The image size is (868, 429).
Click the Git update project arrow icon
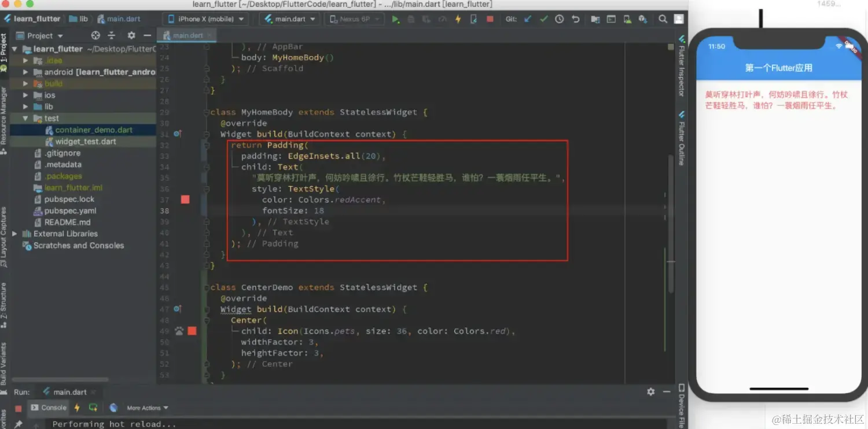click(528, 19)
